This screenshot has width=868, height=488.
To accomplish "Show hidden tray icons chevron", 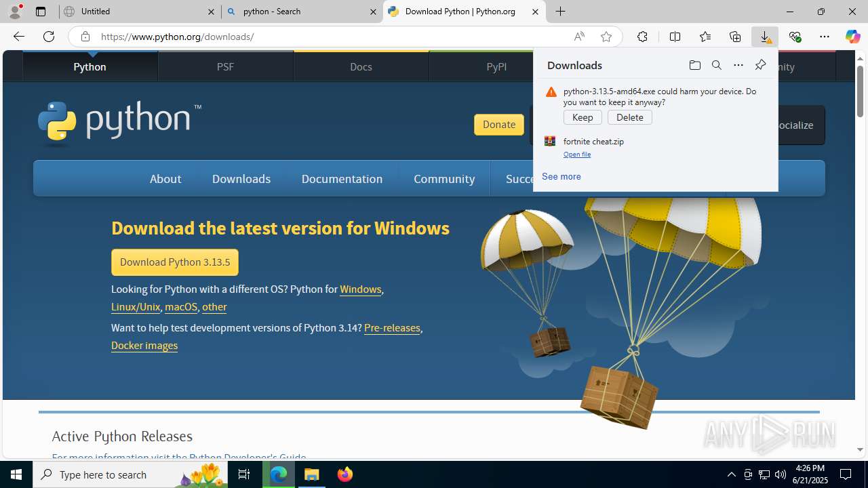I will click(731, 474).
